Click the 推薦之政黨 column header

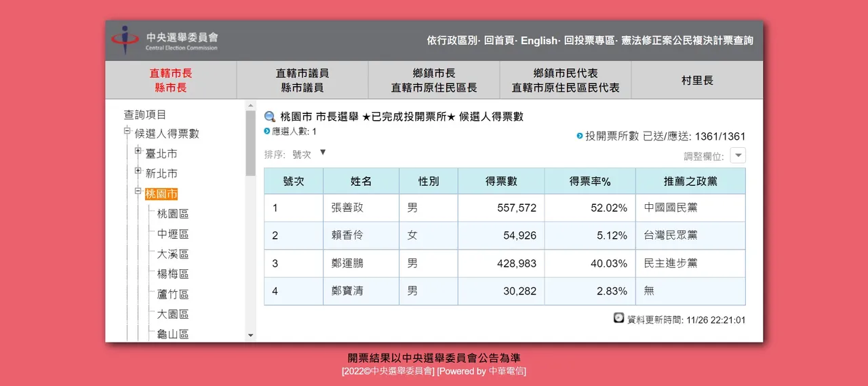(x=690, y=181)
